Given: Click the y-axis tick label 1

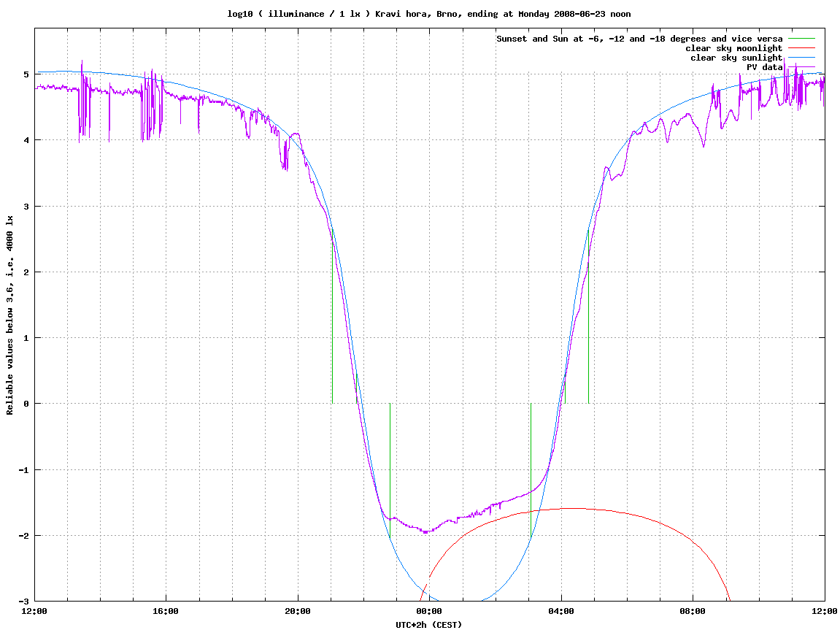Looking at the screenshot, I should tap(26, 338).
